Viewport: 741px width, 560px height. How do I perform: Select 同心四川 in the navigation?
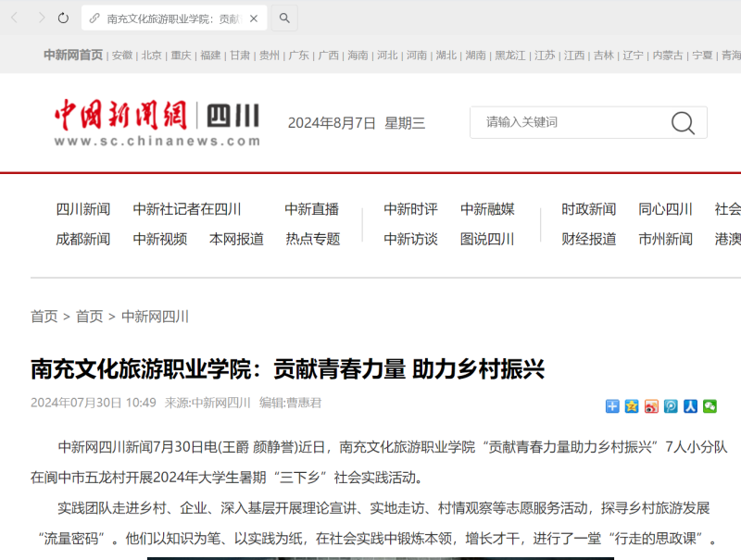(665, 209)
